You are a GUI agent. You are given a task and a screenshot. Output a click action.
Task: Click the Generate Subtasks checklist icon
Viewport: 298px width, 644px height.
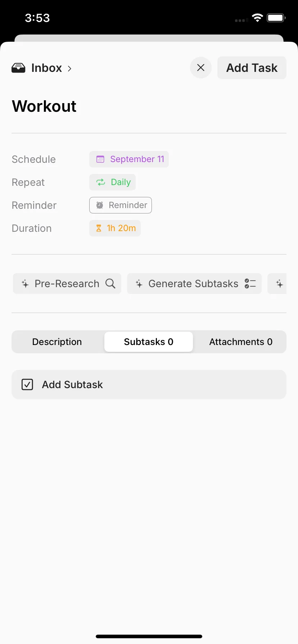[x=250, y=284]
